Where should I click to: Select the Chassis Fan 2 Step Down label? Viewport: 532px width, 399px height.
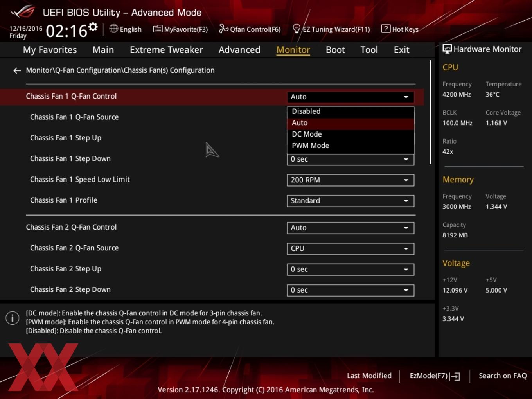(x=70, y=289)
